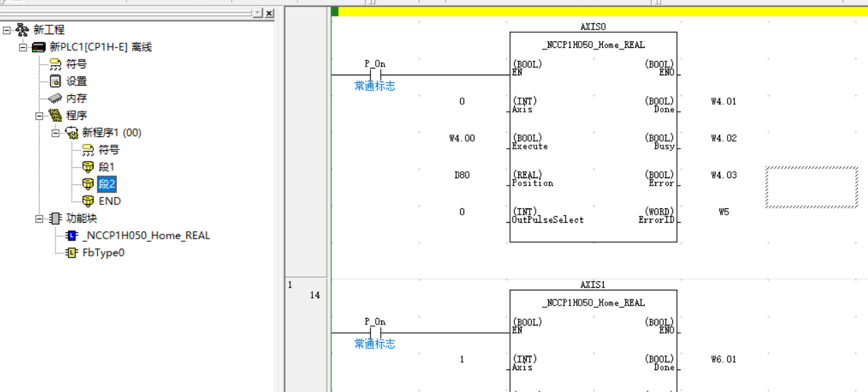Select the D80 Position operand
Viewport: 868px width, 392px height.
(462, 175)
